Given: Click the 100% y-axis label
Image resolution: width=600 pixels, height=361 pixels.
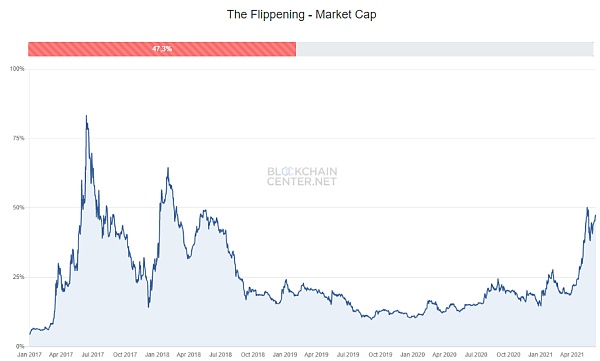Looking at the screenshot, I should (x=17, y=69).
